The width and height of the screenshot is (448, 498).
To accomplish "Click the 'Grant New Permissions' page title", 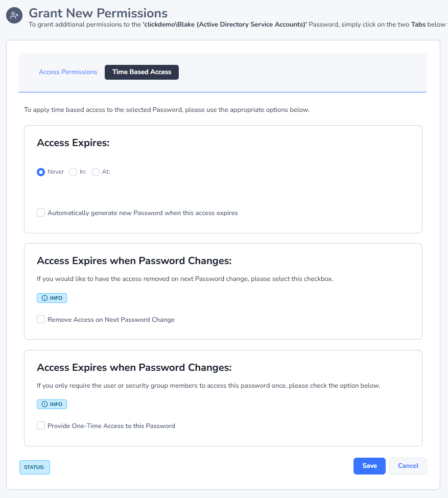I will [x=99, y=13].
